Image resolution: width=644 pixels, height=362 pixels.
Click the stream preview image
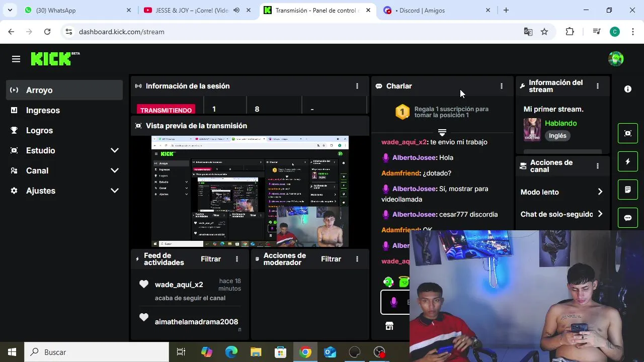coord(250,192)
